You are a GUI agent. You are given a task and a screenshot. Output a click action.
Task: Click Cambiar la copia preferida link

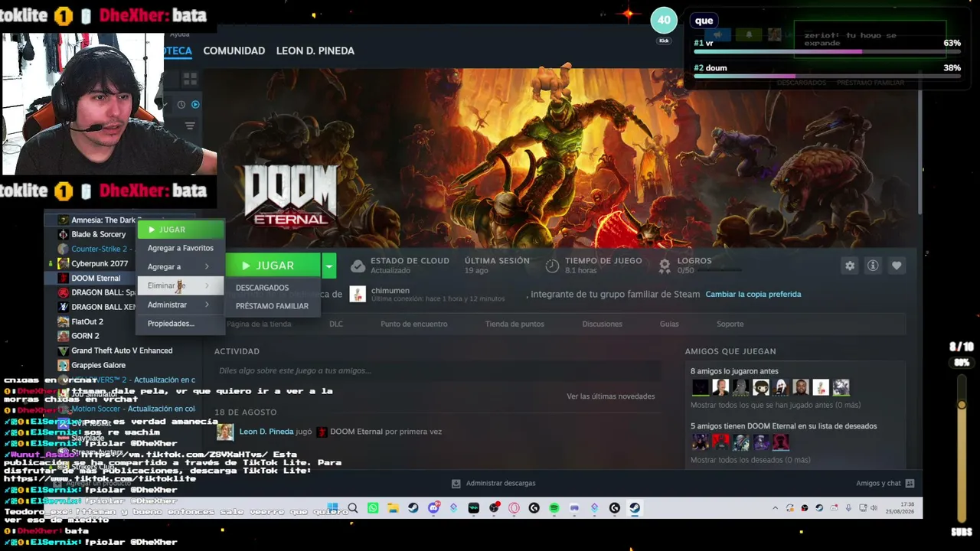click(x=753, y=294)
